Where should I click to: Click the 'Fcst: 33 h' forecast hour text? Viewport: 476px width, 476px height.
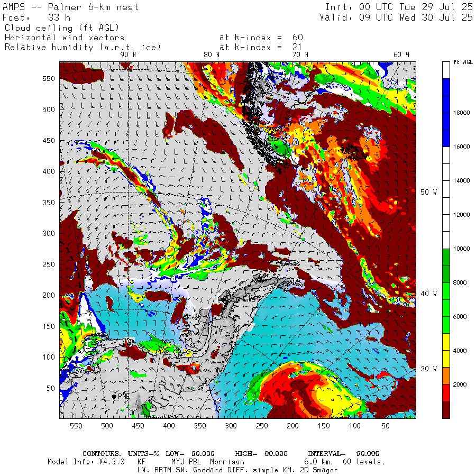[x=36, y=17]
